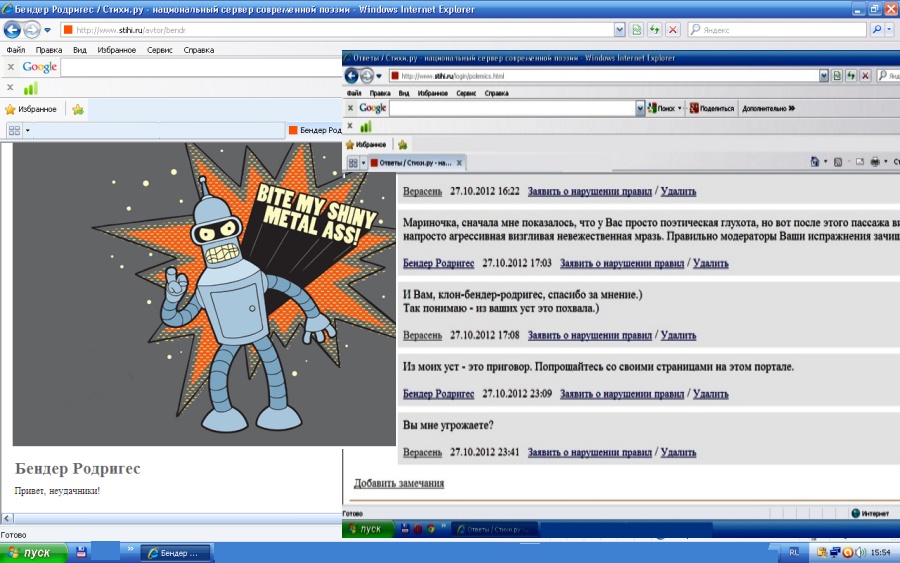
Task: Click Google Поиск button
Action: pos(661,108)
